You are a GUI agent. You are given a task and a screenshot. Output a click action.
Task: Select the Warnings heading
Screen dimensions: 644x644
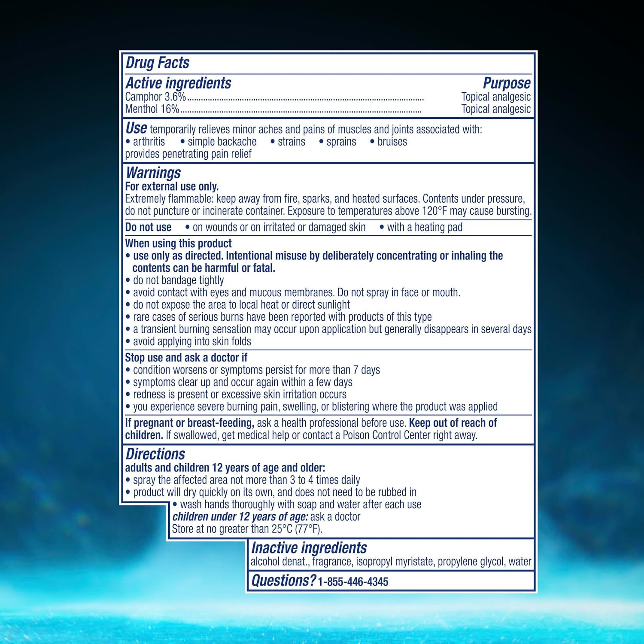(x=153, y=173)
